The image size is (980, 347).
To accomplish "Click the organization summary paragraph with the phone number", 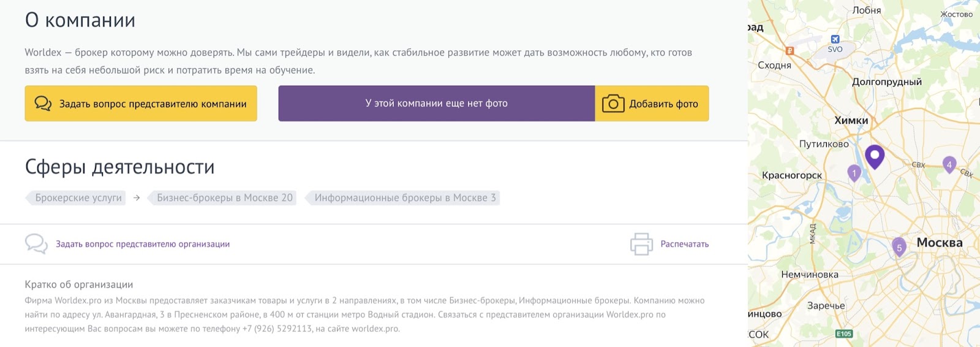I will pyautogui.click(x=365, y=315).
